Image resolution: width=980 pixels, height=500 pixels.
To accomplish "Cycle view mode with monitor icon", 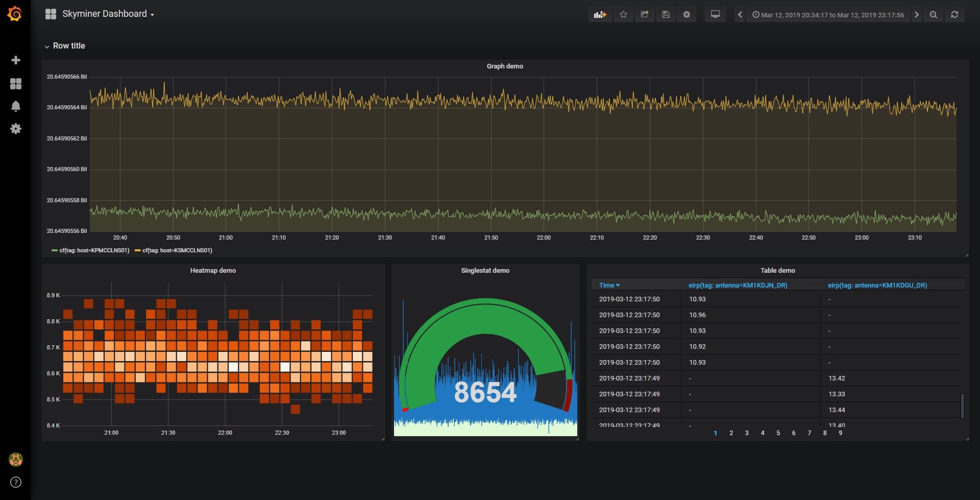I will 716,15.
